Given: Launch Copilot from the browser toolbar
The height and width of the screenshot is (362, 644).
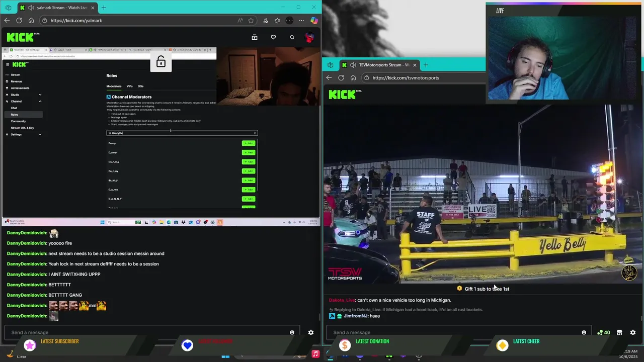Looking at the screenshot, I should click(x=314, y=21).
